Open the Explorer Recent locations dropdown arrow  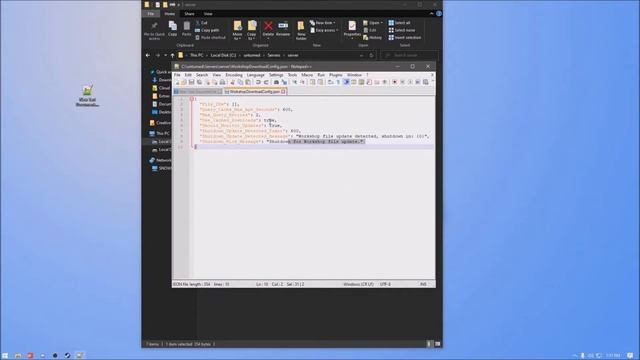[x=165, y=56]
